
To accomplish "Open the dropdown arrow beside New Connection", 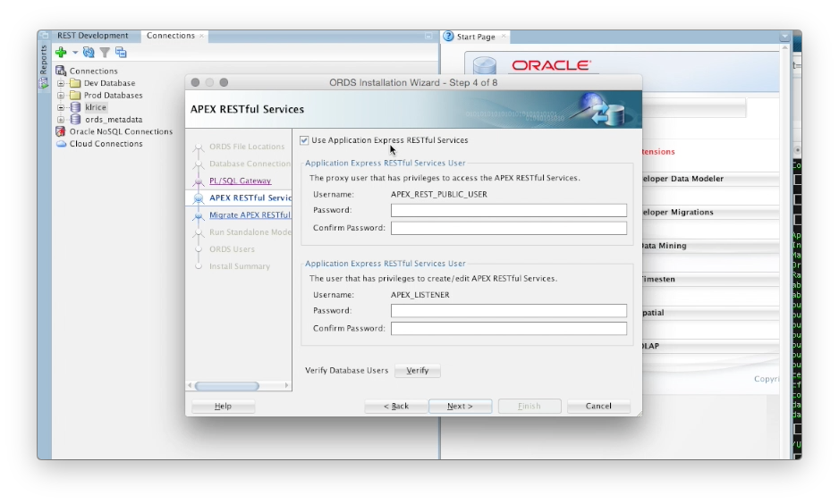I will 75,53.
